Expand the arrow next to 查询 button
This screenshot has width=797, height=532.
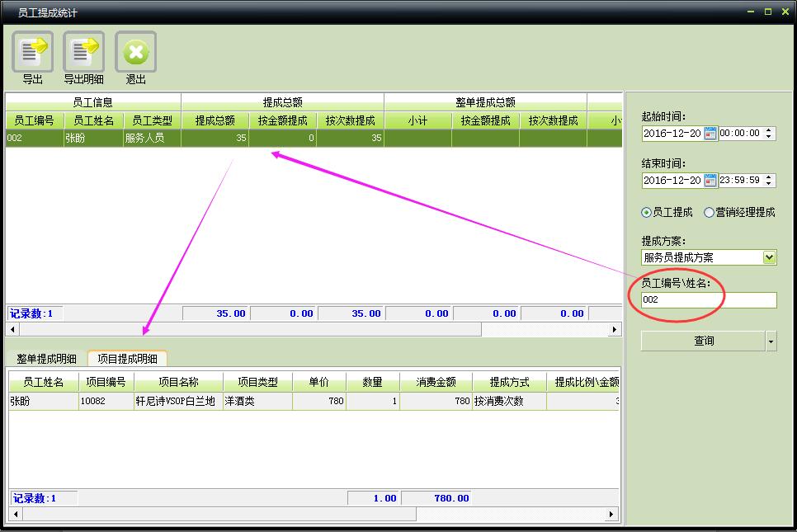coord(771,341)
